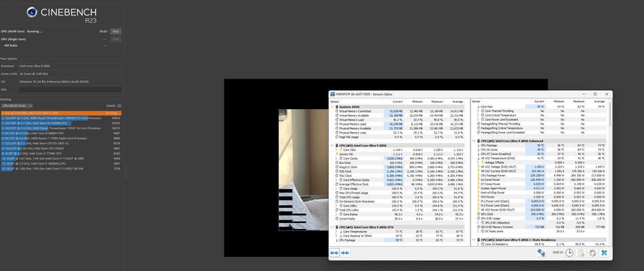
Task: Select the Intel Xeon CPU X5650 ranking row
Action: [61, 148]
